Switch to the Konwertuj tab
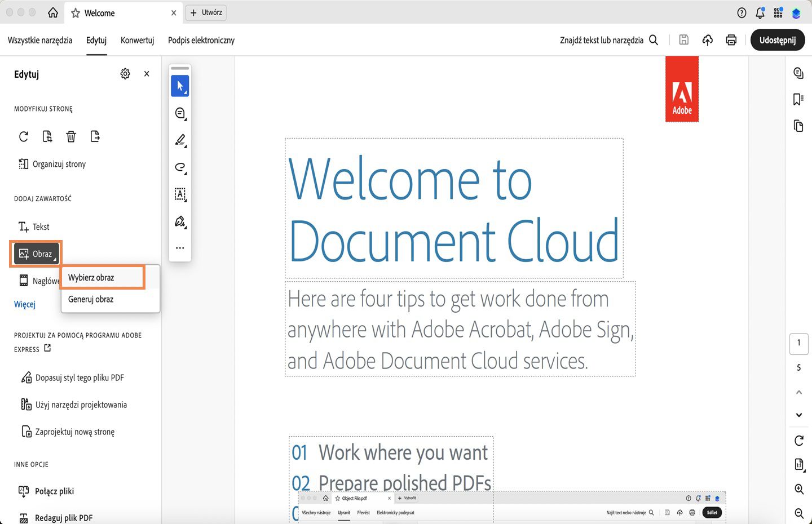Screen dimensions: 812x524 (x=137, y=40)
